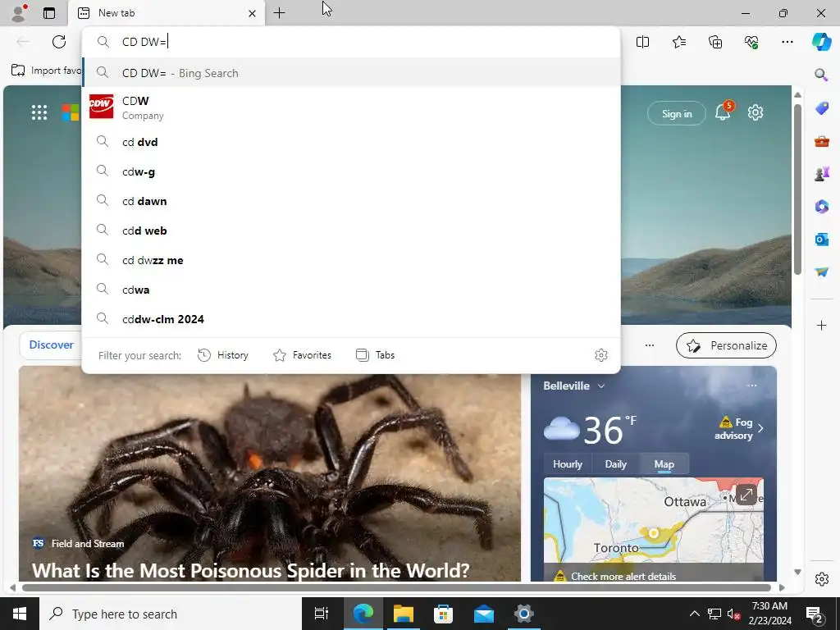The width and height of the screenshot is (840, 630).
Task: Open the sidebar Shopping tag icon
Action: tap(821, 107)
